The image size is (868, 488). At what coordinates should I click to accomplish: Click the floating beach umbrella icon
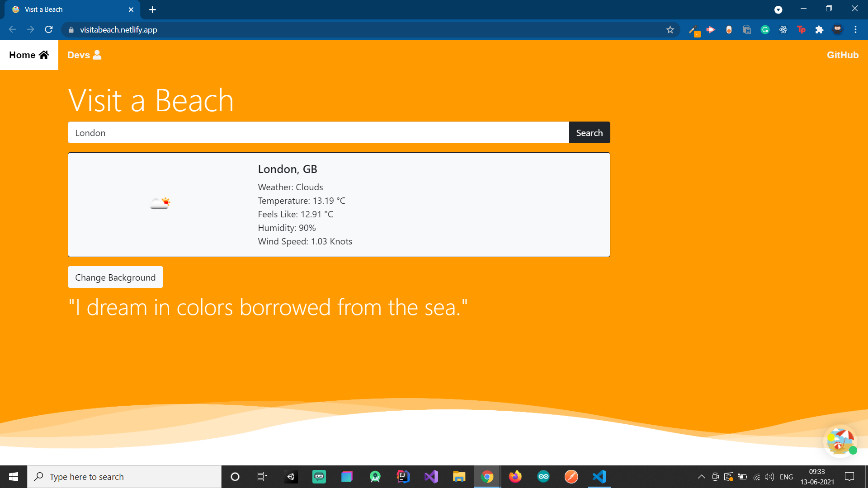840,441
